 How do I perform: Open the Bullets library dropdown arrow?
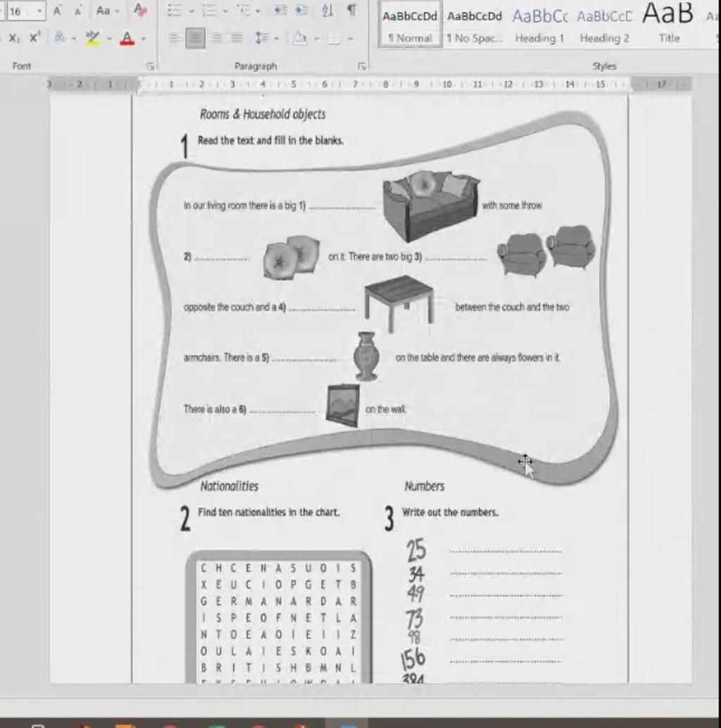pos(192,11)
